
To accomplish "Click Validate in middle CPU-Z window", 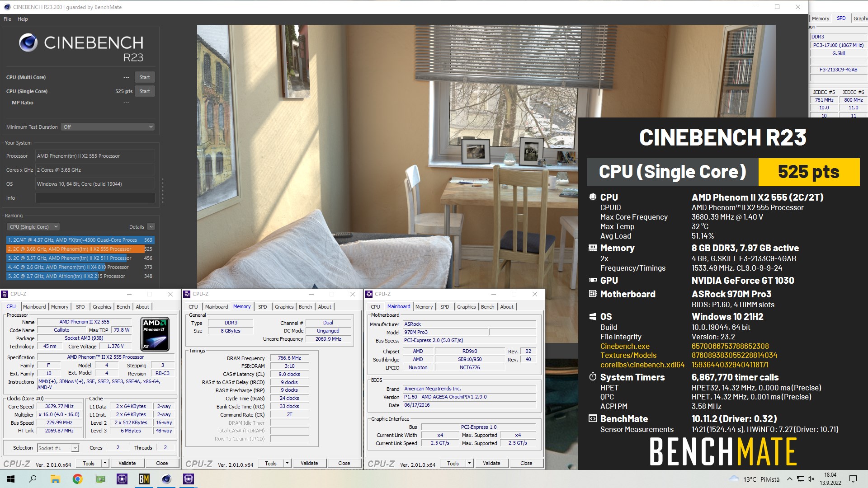I will 309,463.
